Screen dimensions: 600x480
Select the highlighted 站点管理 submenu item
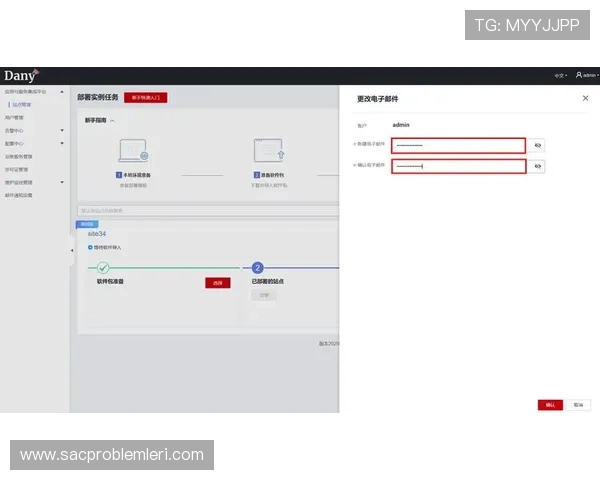pyautogui.click(x=21, y=104)
